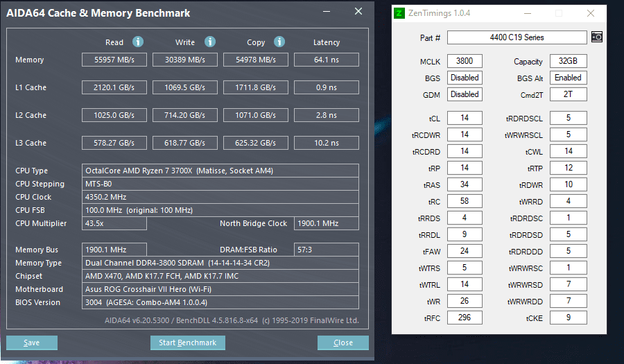Select the Memory Read value 55957 MB/s
Viewport: 624px width, 364px height.
tap(114, 60)
